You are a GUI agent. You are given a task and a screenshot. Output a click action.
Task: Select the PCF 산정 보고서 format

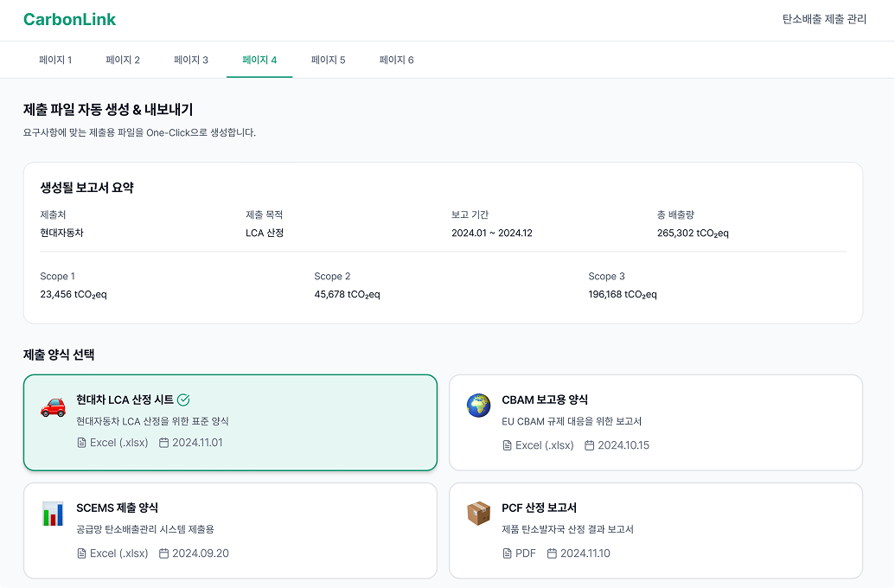(x=655, y=533)
